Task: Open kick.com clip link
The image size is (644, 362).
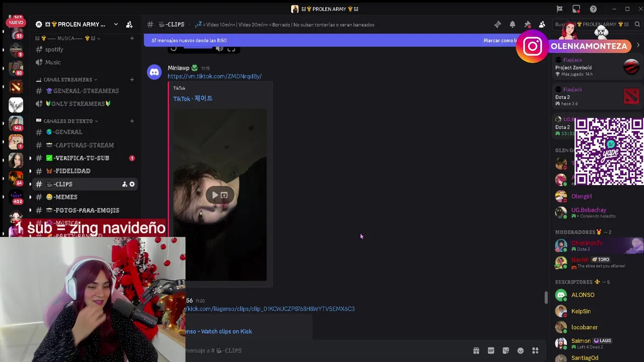Action: click(270, 309)
